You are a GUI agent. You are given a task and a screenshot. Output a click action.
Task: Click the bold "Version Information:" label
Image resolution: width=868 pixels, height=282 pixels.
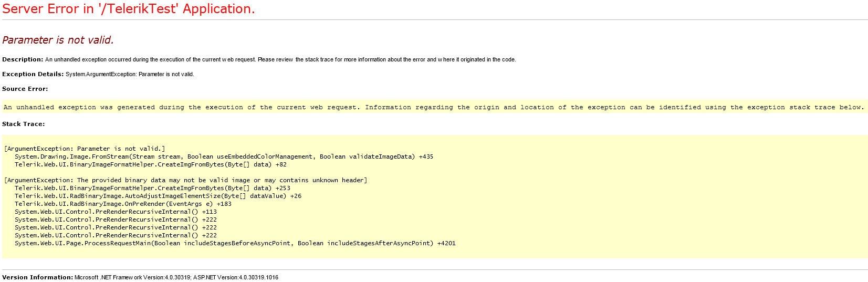(x=37, y=277)
